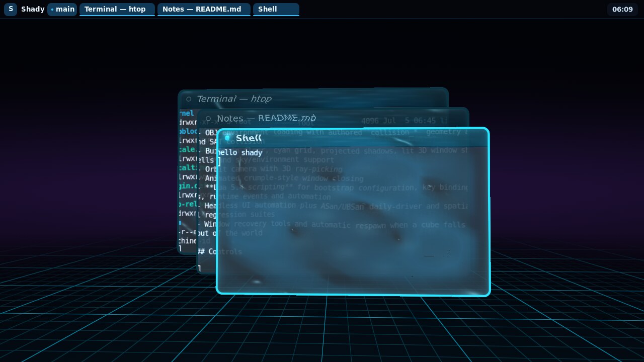
Task: Click the 06:09 clock
Action: (x=622, y=9)
